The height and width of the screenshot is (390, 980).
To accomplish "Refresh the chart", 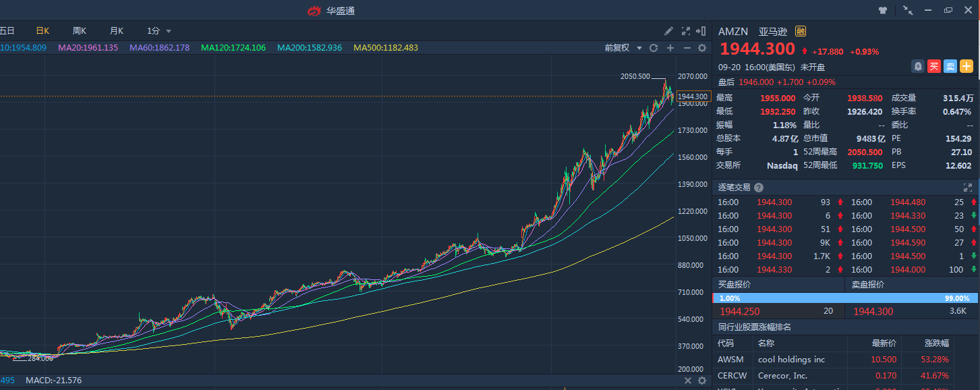I will [653, 48].
